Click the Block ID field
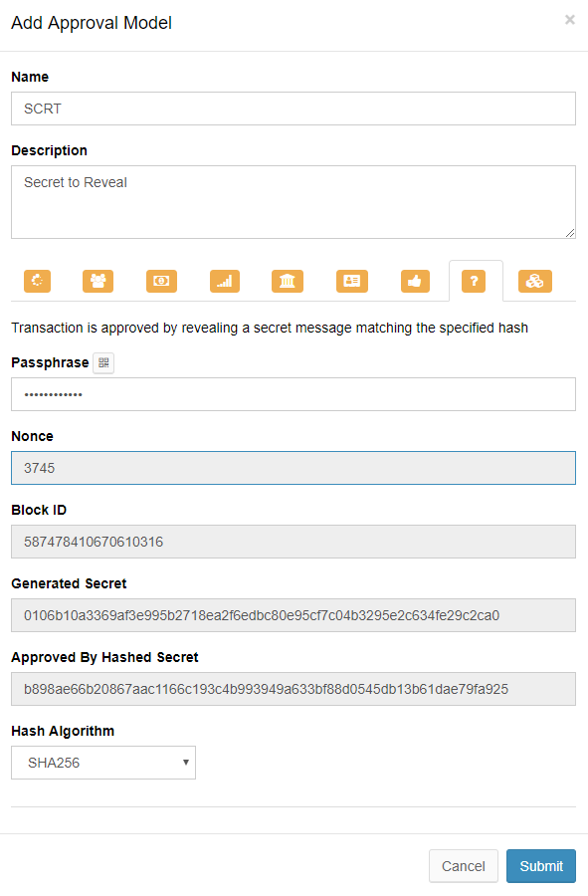The height and width of the screenshot is (896, 588). click(294, 542)
